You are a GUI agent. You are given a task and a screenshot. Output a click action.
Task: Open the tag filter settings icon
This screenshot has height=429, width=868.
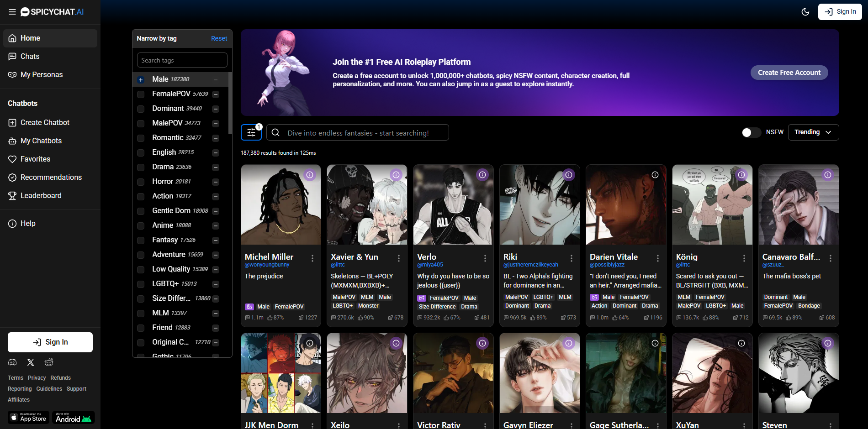point(251,132)
